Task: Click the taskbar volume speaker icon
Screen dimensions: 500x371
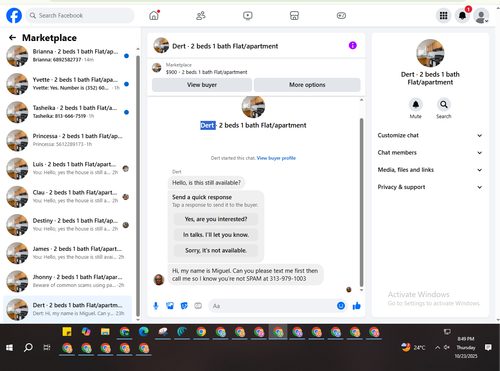Action: (447, 347)
